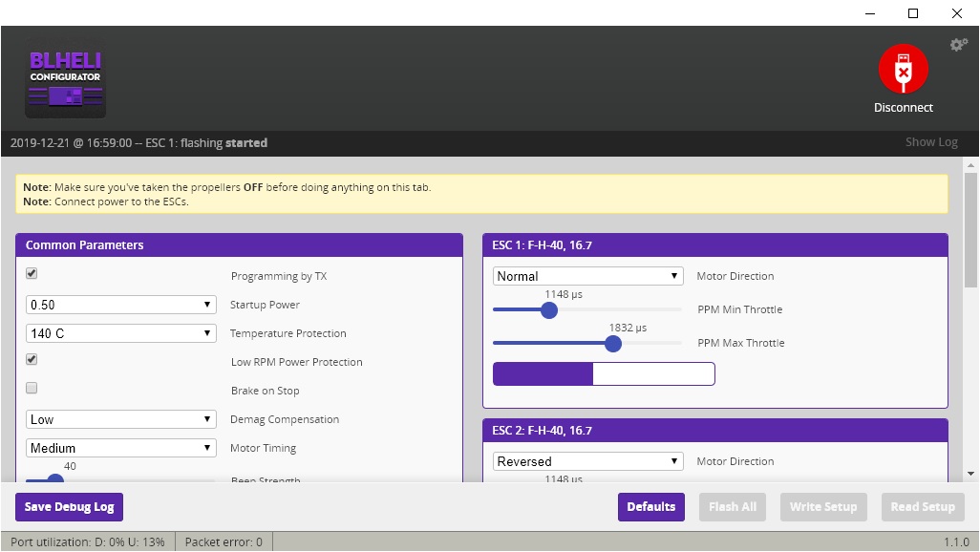This screenshot has width=980, height=552.
Task: Click the Read Setup button
Action: tap(923, 507)
